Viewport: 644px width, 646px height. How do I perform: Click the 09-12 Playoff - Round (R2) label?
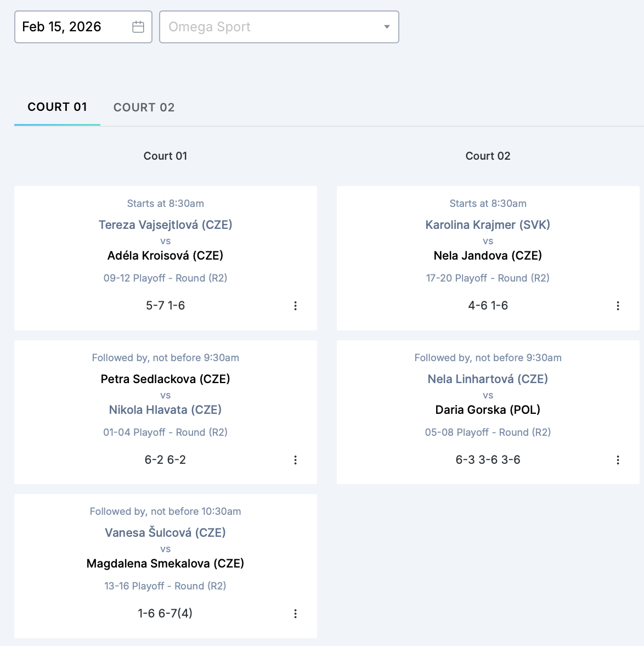pyautogui.click(x=165, y=278)
